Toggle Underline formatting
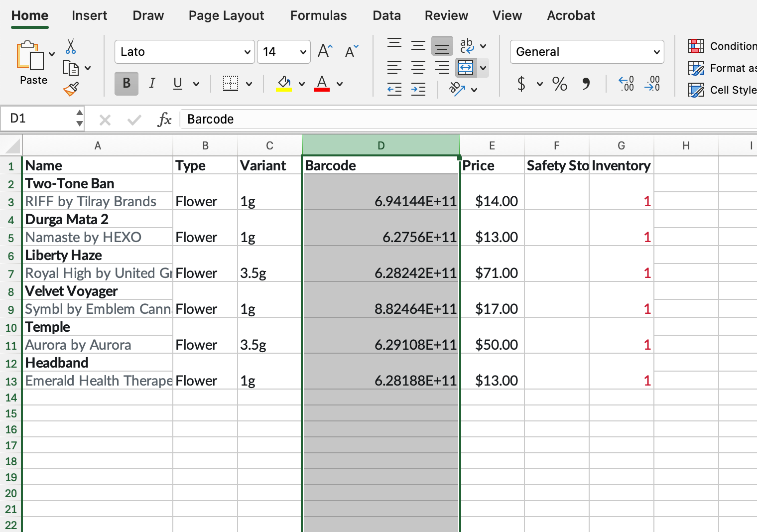The width and height of the screenshot is (757, 532). tap(178, 83)
